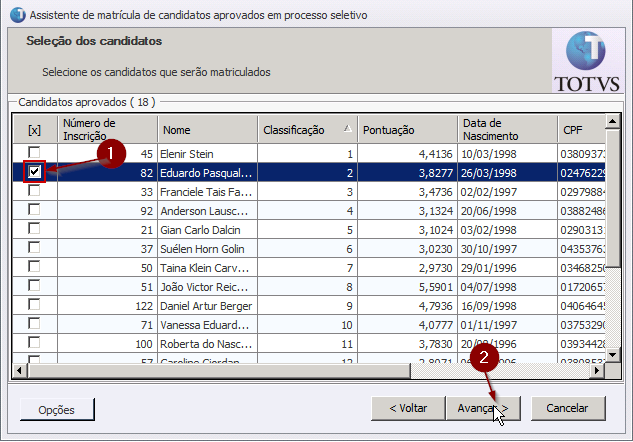The height and width of the screenshot is (442, 633).
Task: Click the Data de Nascimento header
Action: point(506,129)
